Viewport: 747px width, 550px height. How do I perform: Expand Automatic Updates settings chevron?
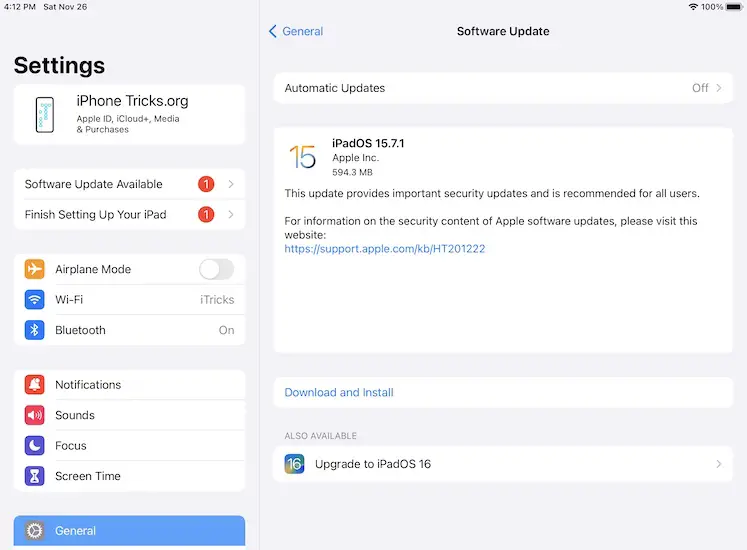719,88
